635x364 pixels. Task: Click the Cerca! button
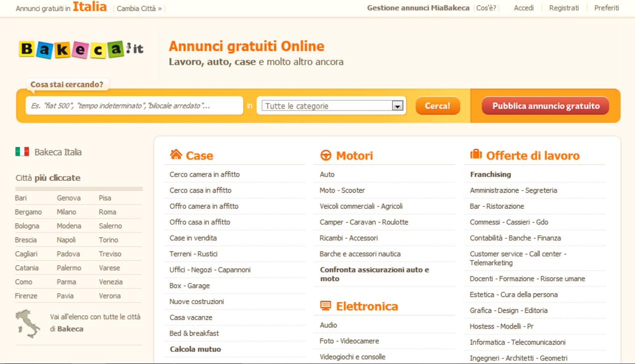(438, 106)
